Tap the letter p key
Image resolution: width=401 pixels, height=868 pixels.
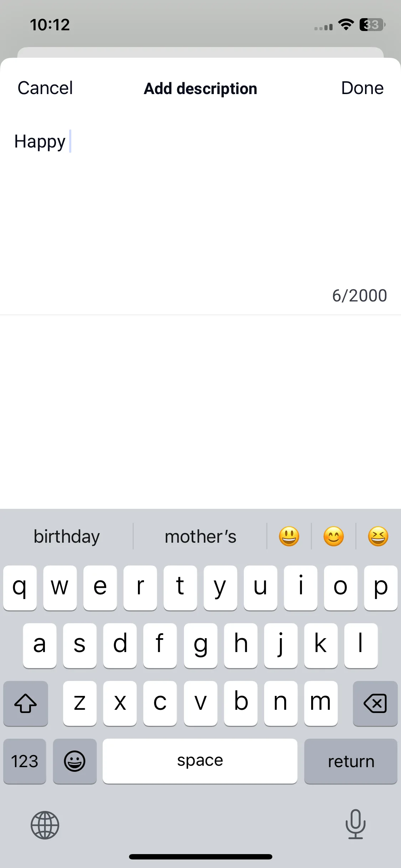click(x=381, y=588)
